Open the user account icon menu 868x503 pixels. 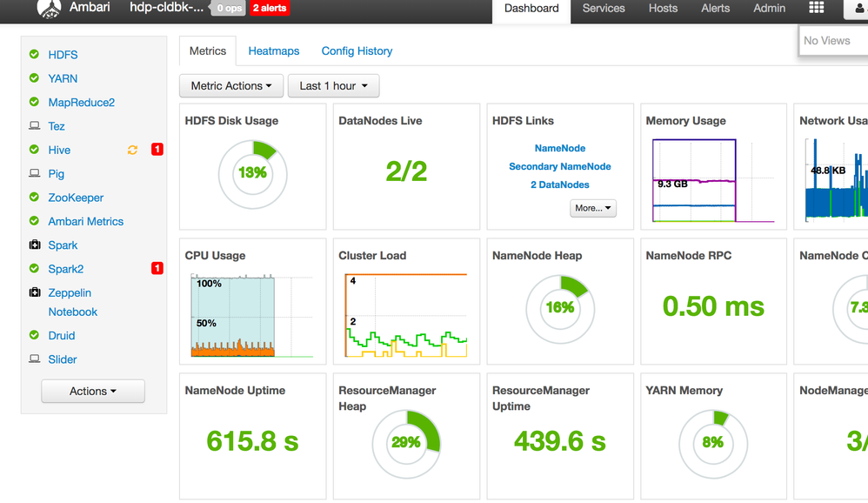859,9
